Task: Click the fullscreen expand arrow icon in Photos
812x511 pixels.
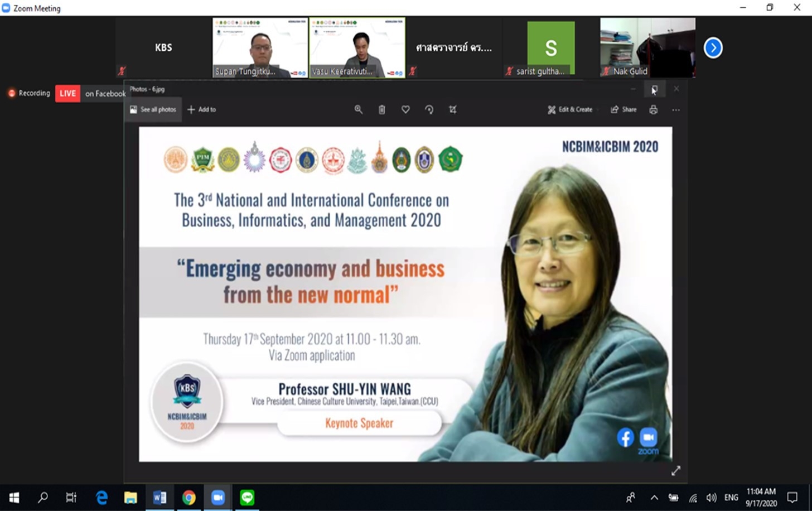Action: tap(676, 471)
